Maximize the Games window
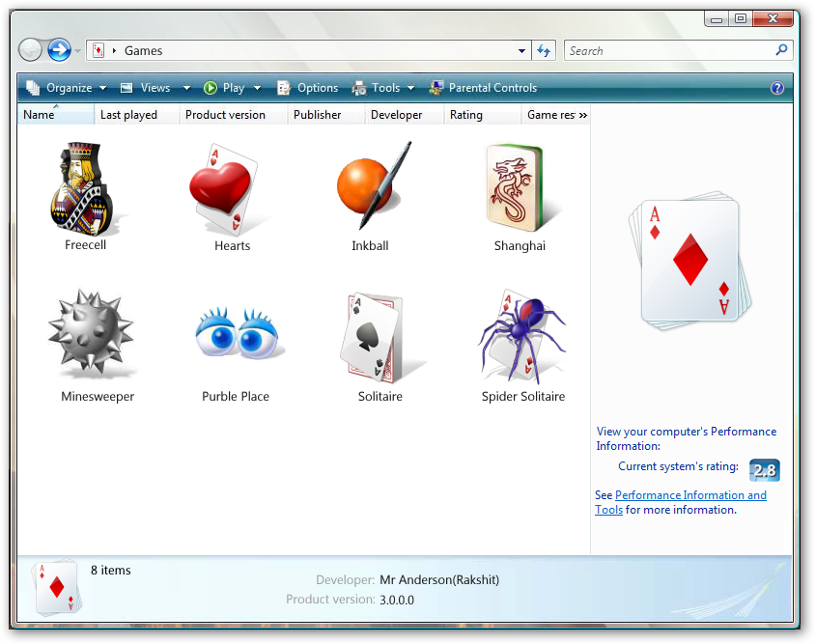This screenshot has height=644, width=815. tap(740, 18)
